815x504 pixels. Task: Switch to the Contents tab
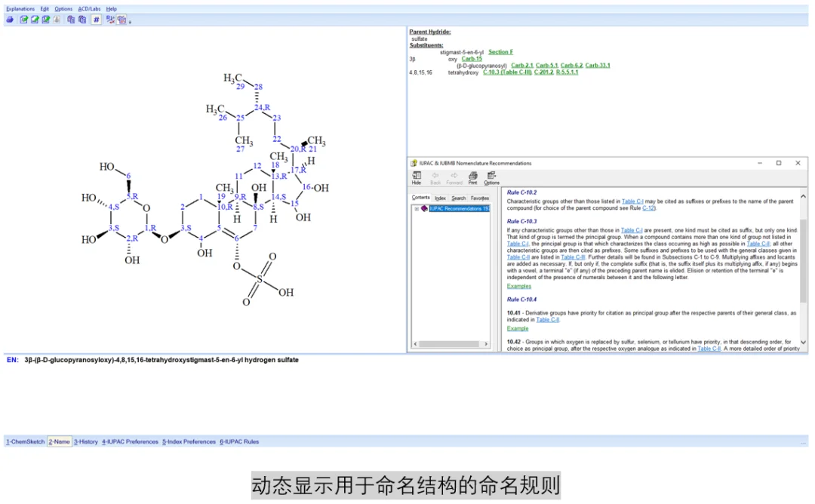coord(420,198)
